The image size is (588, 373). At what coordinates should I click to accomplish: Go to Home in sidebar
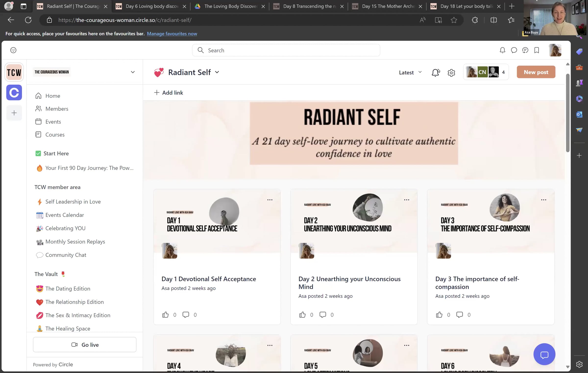pyautogui.click(x=53, y=96)
